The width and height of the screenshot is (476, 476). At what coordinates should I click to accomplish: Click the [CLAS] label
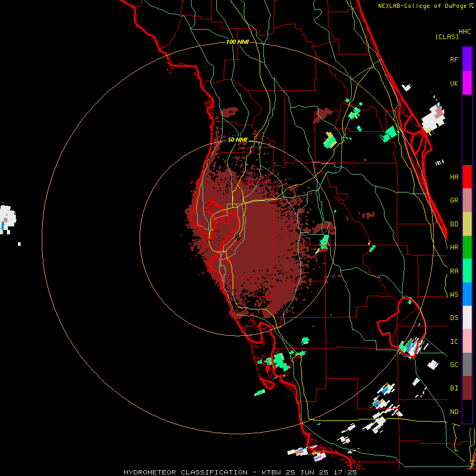(447, 36)
